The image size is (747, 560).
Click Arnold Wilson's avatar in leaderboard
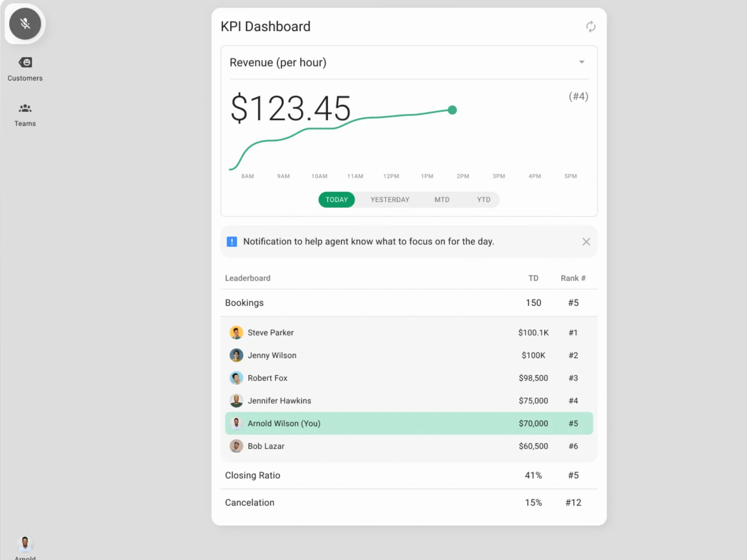(x=236, y=423)
